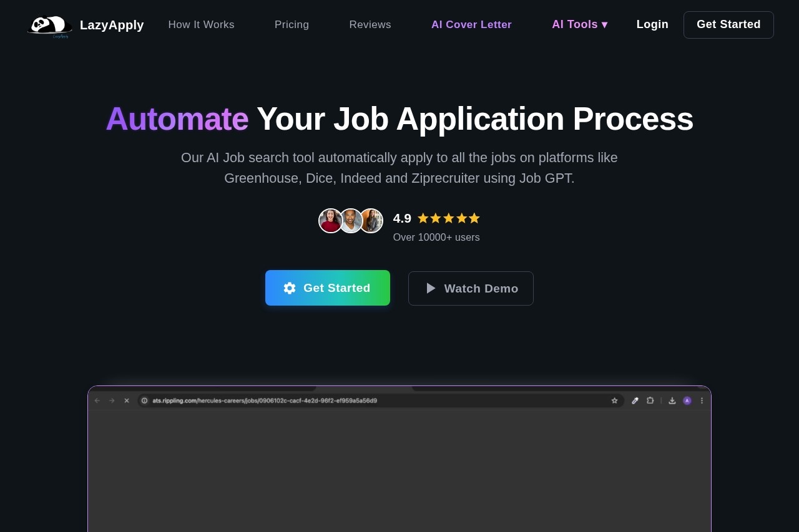This screenshot has width=799, height=532.
Task: Click the five-star rating next to 4.9
Action: [448, 218]
